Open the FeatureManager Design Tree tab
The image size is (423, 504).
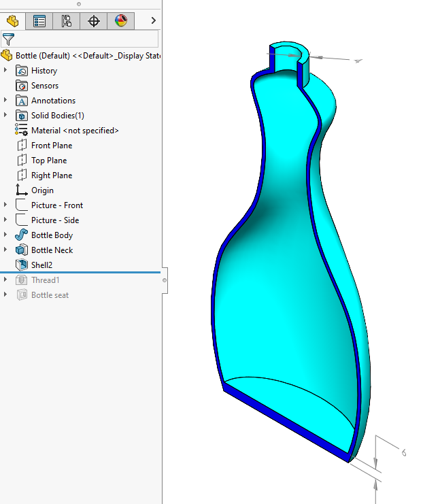(12, 21)
